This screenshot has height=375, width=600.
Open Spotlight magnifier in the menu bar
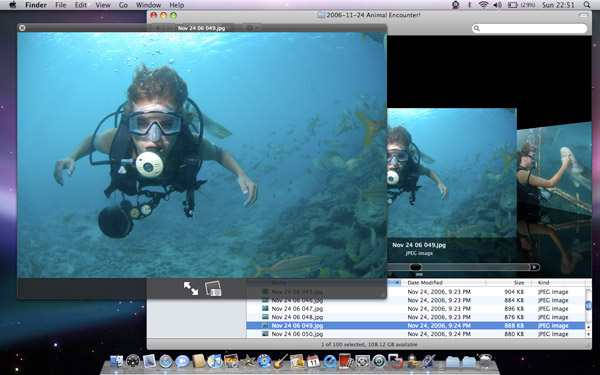click(x=587, y=5)
